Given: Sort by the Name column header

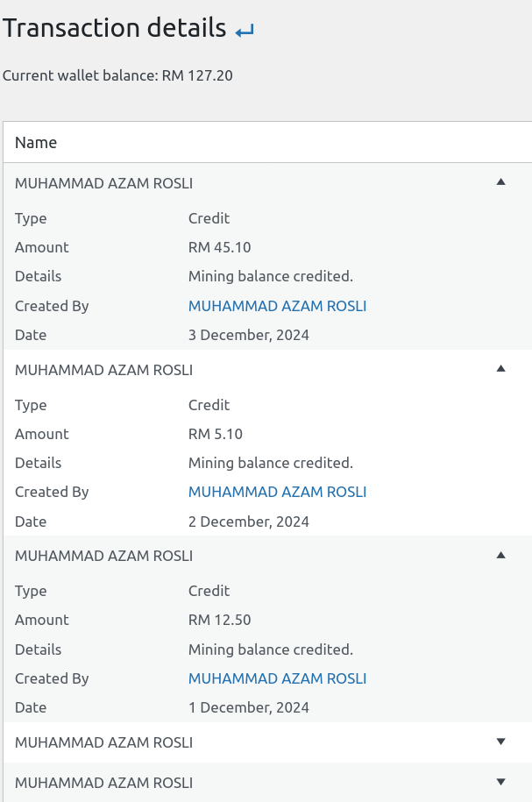Looking at the screenshot, I should 36,142.
